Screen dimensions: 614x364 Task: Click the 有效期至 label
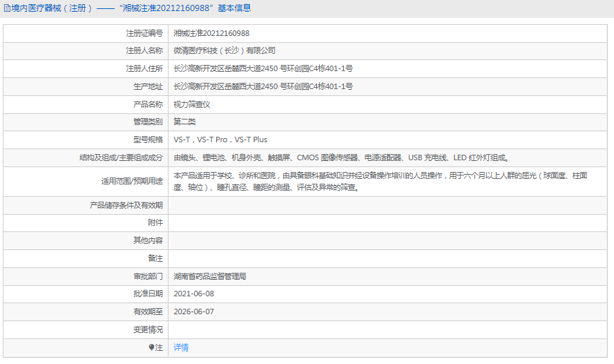(148, 312)
